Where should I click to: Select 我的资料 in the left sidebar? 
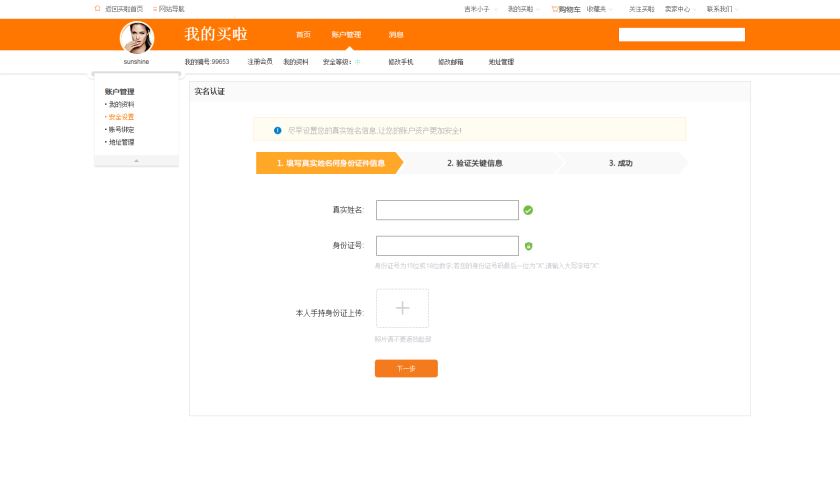click(x=121, y=105)
